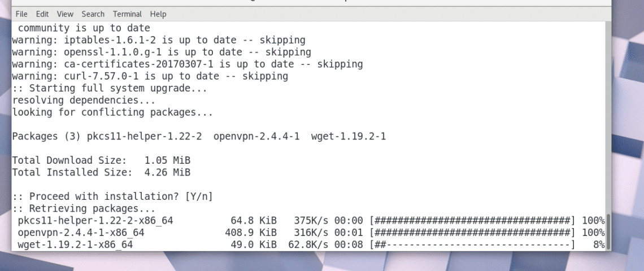Open the Edit menu

tap(41, 14)
